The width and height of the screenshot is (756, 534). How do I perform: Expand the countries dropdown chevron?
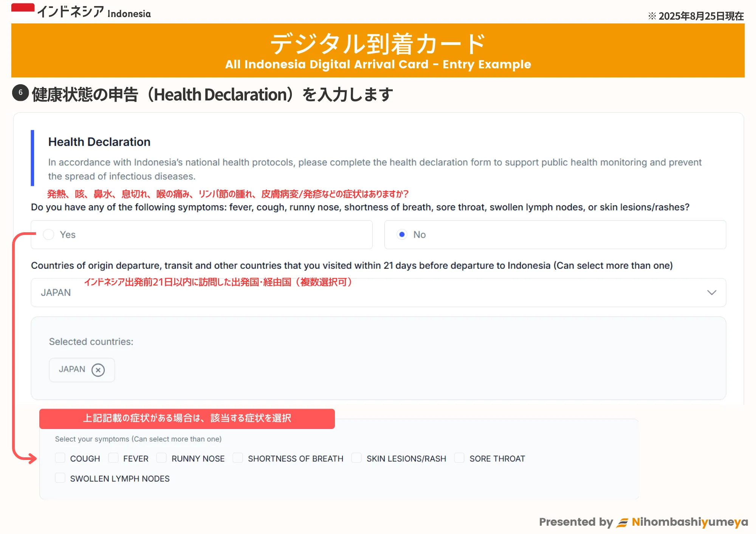point(711,293)
